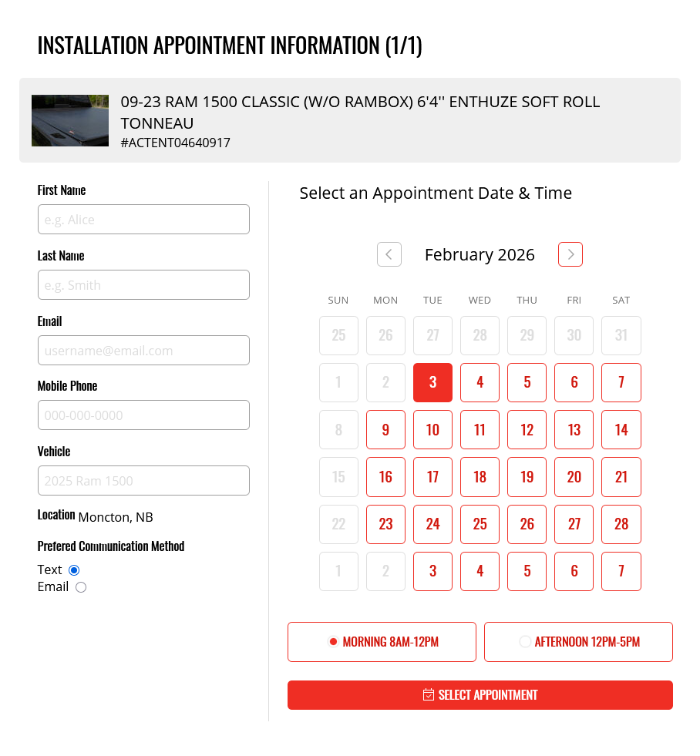Choose February 18 on the calendar
This screenshot has height=756, width=700.
(480, 477)
